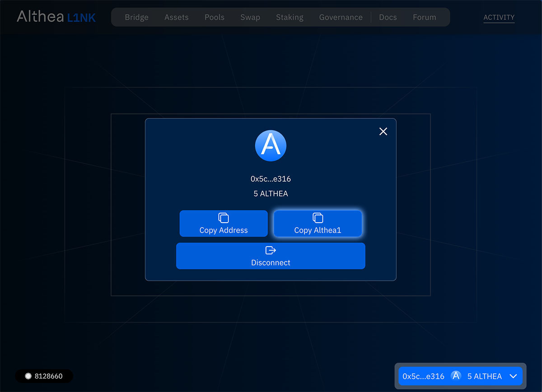Expand the wallet dropdown chevron
The image size is (542, 392).
[513, 376]
